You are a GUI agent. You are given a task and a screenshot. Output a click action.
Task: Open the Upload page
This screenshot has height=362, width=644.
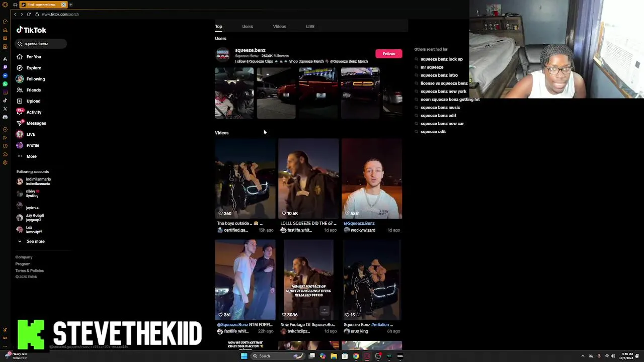point(28,101)
